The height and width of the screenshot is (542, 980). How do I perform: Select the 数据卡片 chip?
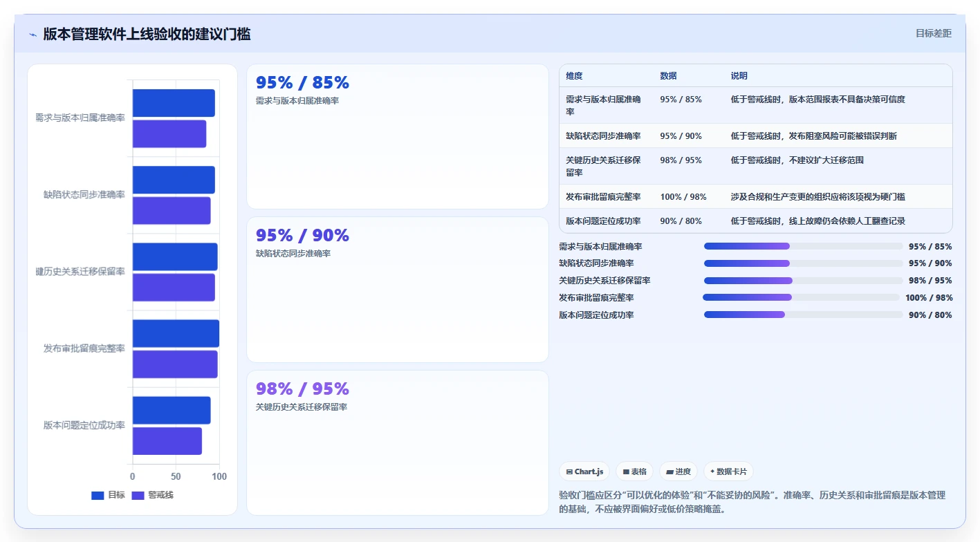[x=728, y=471]
